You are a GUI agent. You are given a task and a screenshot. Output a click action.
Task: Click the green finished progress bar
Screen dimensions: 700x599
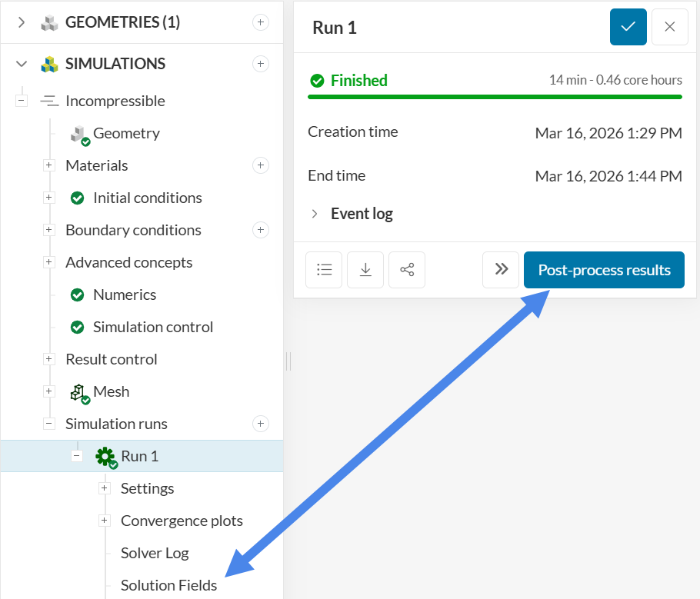pyautogui.click(x=495, y=97)
